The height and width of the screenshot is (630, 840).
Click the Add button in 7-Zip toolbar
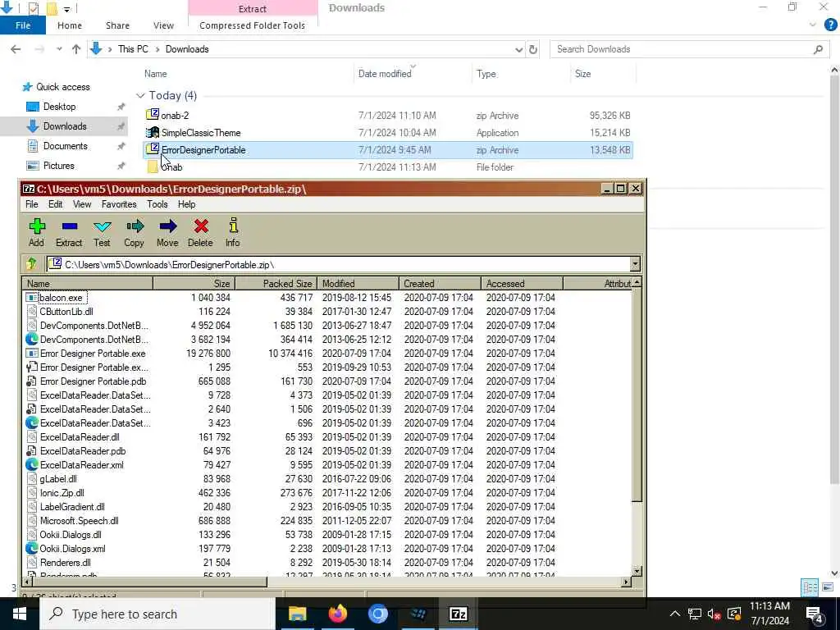point(36,232)
